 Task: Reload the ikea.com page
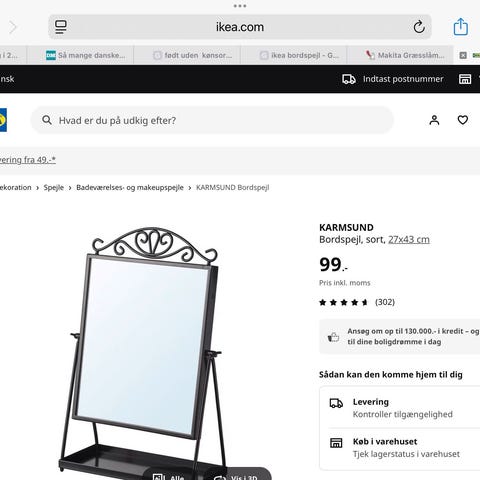419,27
